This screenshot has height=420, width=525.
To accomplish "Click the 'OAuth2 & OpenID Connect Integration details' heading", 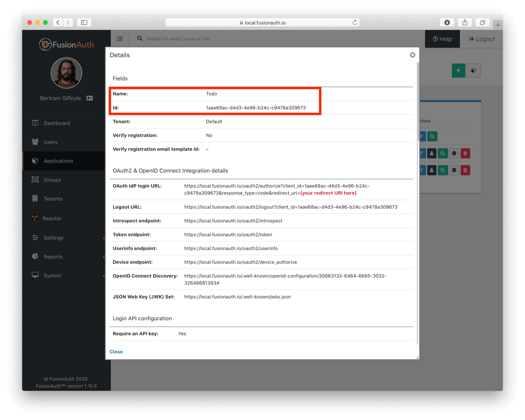I will click(170, 171).
